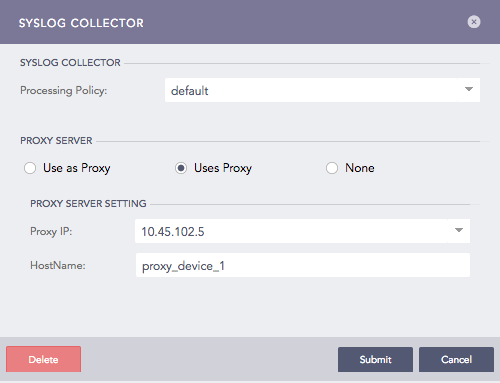Click the PROXY SERVER SETTING heading
The height and width of the screenshot is (383, 500).
pyautogui.click(x=88, y=204)
